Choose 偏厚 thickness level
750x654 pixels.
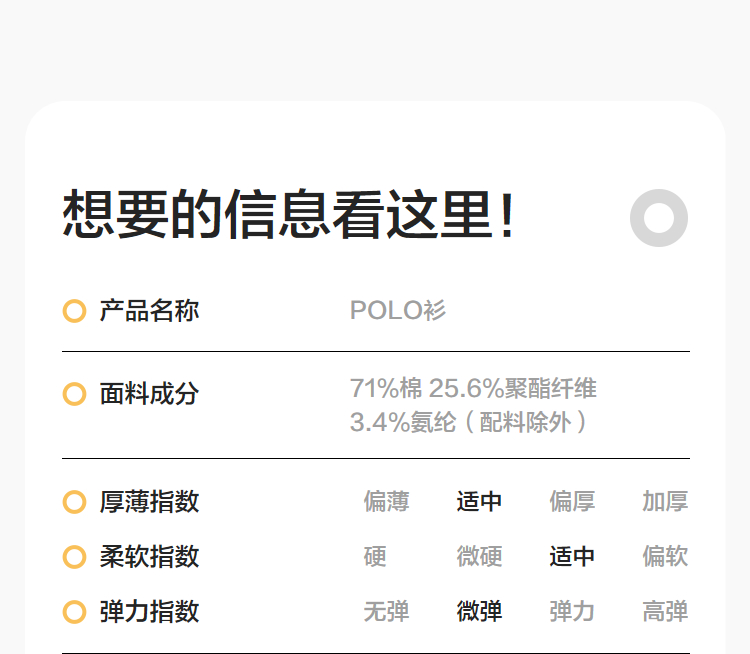572,502
